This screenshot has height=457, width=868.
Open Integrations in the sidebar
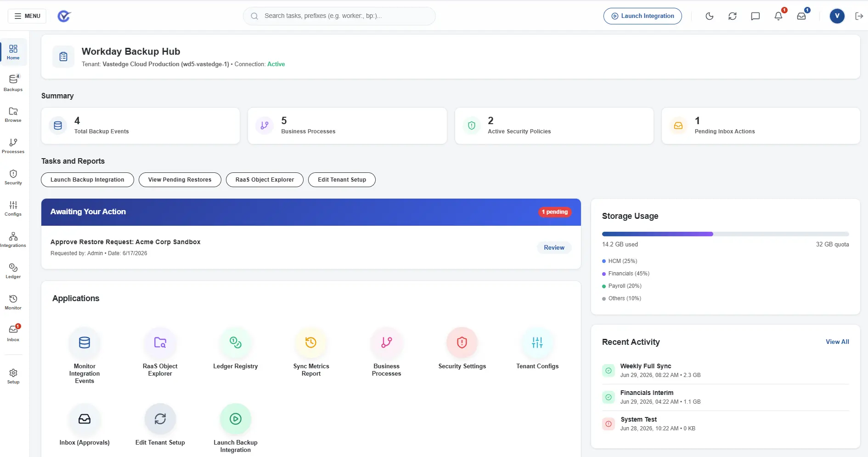pyautogui.click(x=13, y=240)
